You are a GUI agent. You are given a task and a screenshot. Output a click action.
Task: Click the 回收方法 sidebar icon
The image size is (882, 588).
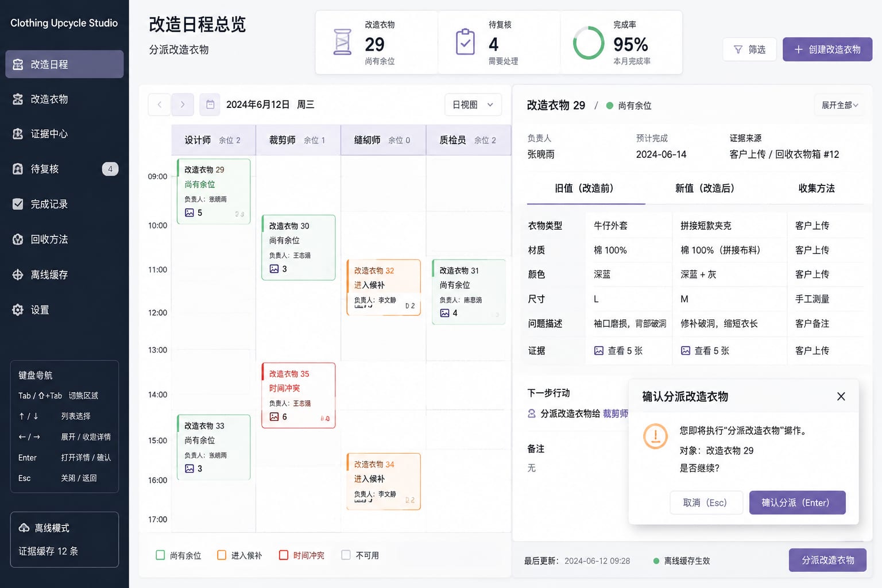point(18,239)
